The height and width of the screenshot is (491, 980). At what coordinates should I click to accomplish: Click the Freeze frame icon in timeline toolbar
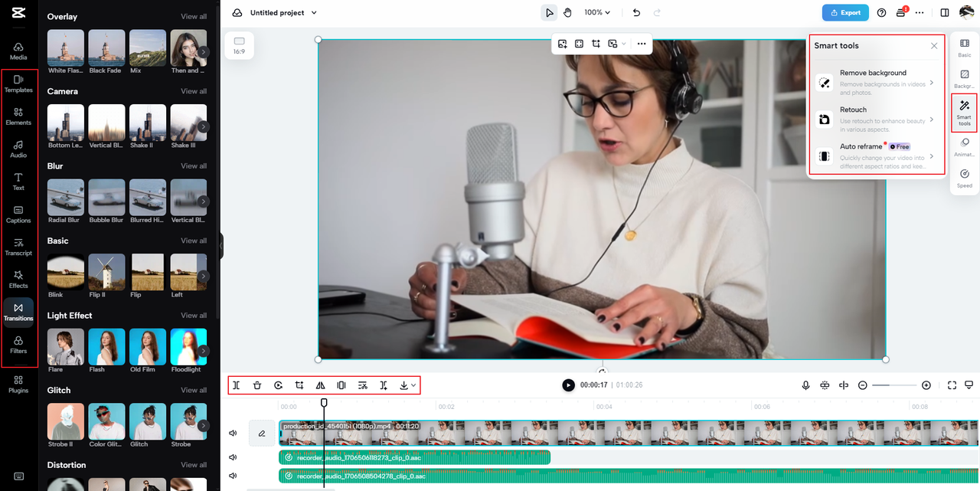coord(341,385)
